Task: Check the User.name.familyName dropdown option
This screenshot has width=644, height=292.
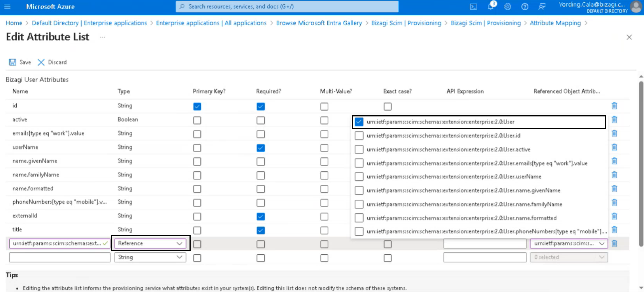Action: click(x=359, y=204)
